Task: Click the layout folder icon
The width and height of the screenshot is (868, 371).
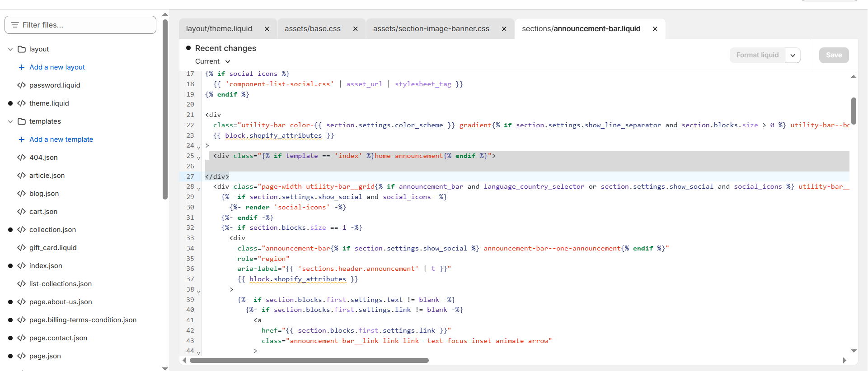Action: pos(21,49)
